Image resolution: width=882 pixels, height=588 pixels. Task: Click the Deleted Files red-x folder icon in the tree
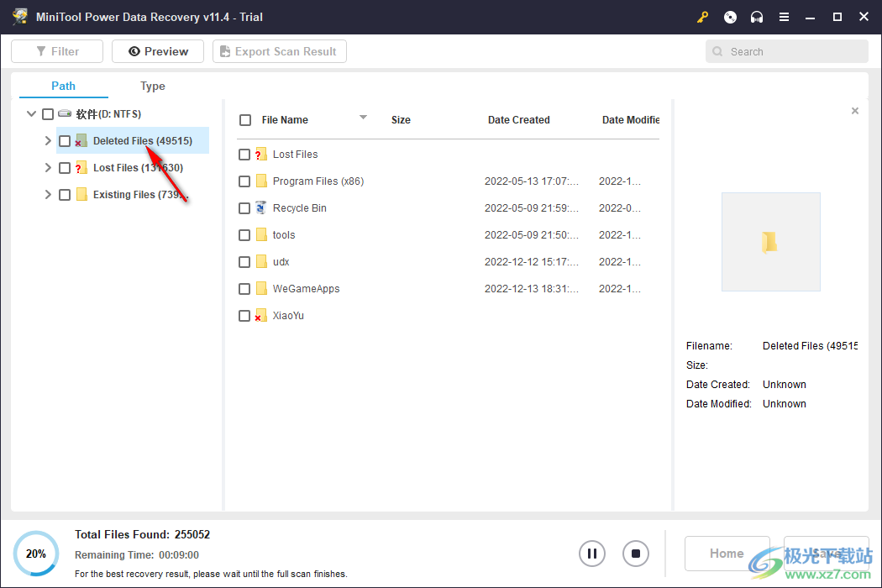pyautogui.click(x=81, y=140)
